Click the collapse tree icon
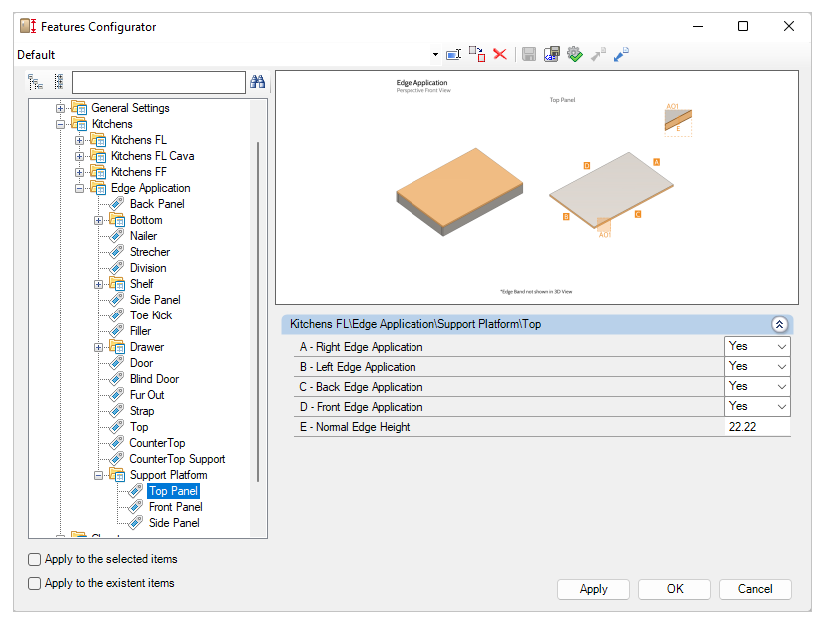Image resolution: width=826 pixels, height=618 pixels. click(36, 82)
